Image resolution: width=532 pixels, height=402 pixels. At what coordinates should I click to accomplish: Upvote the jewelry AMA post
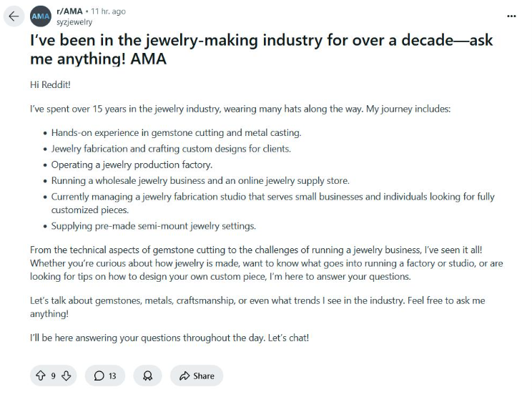(40, 376)
